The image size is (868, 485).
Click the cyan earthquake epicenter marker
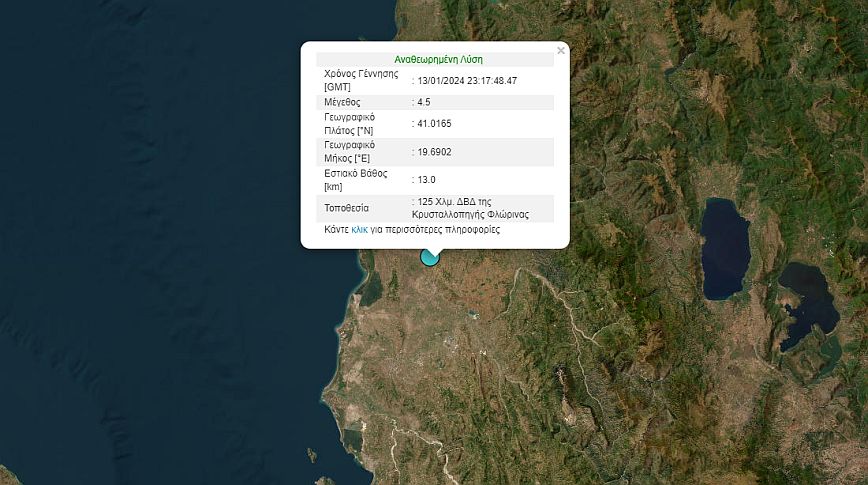430,257
